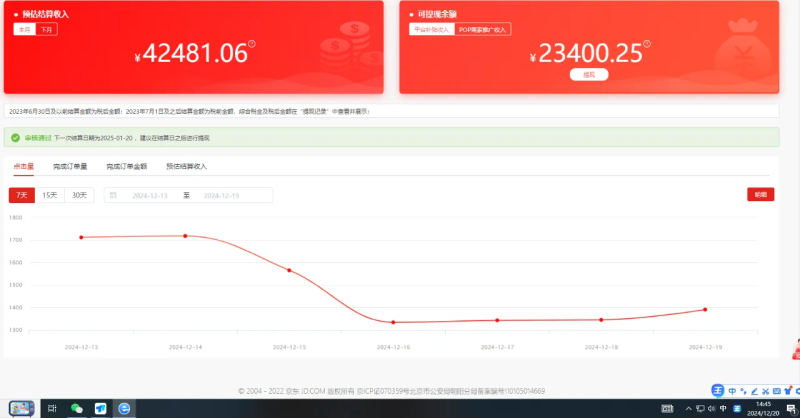Click the info icon beside 23400.25
The image size is (800, 418).
click(x=647, y=44)
